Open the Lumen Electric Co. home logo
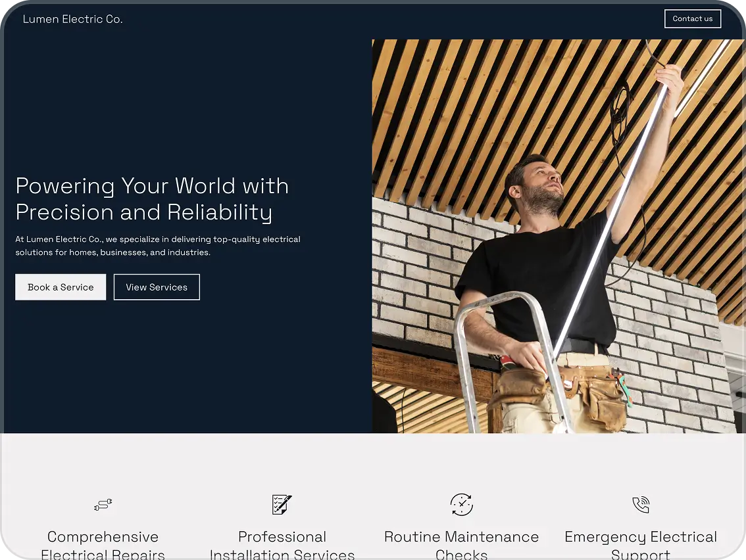This screenshot has height=560, width=746. [x=72, y=19]
